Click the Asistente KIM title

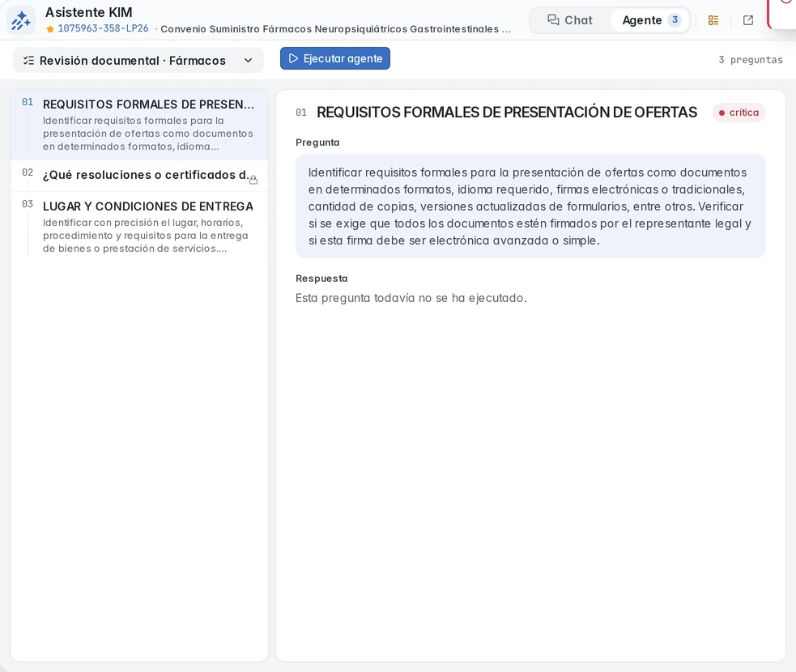click(x=89, y=12)
